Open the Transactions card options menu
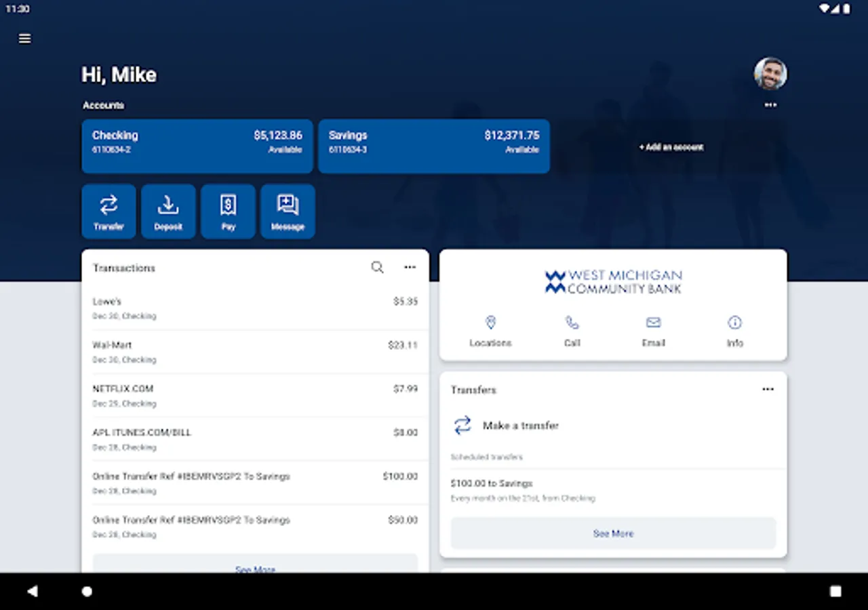 coord(410,268)
